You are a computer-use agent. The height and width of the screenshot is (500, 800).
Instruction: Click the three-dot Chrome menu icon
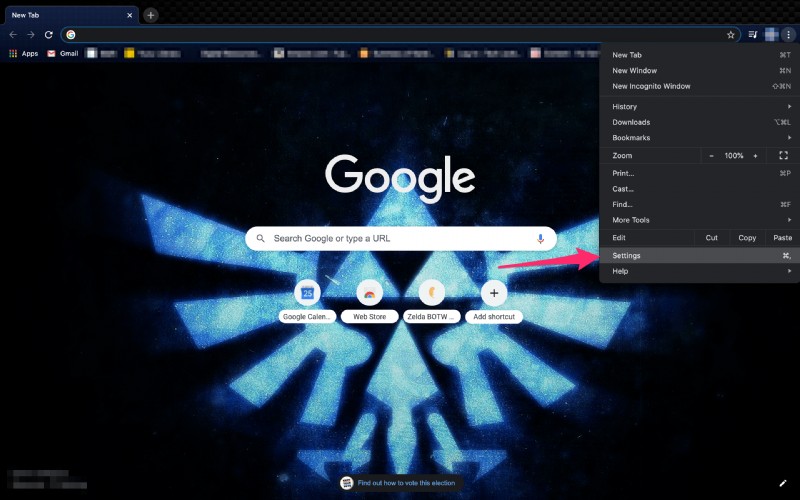point(788,35)
